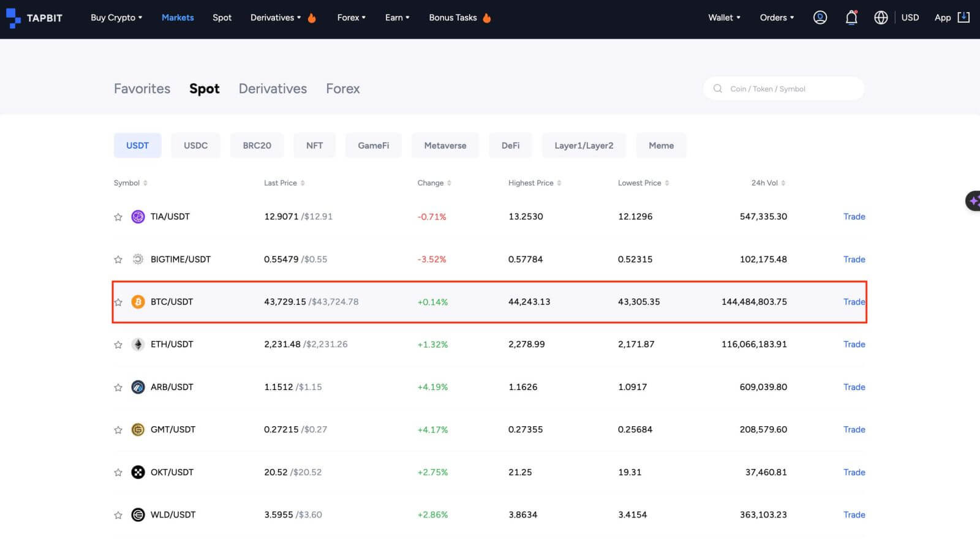Select the Spot market tab

(x=204, y=89)
